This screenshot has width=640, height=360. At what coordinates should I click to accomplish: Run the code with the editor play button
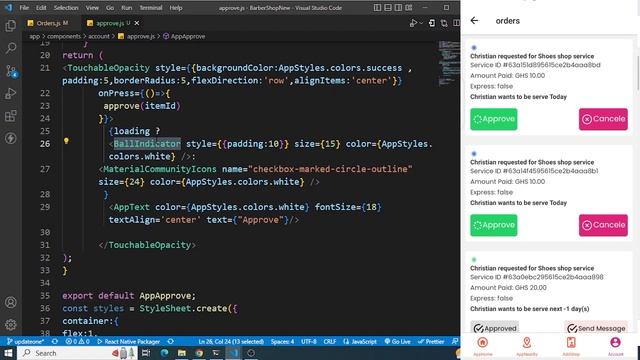[x=413, y=23]
